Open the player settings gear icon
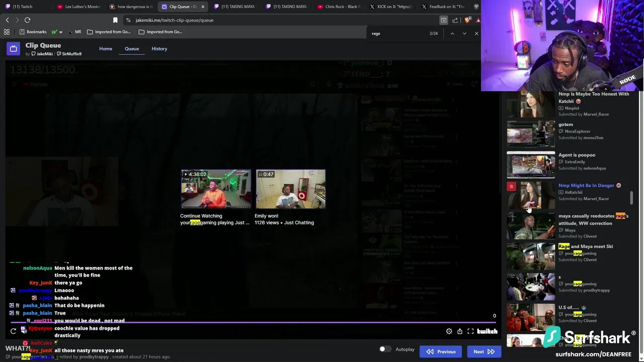 449,331
